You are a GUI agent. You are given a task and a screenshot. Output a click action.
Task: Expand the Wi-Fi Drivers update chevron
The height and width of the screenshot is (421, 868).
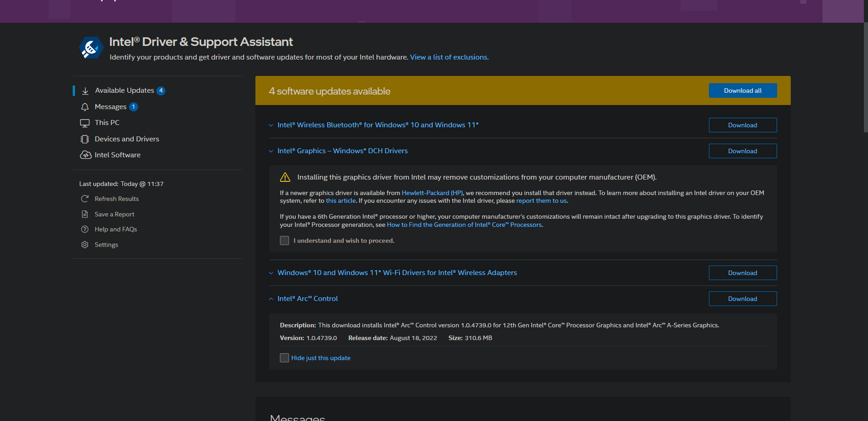click(x=271, y=273)
